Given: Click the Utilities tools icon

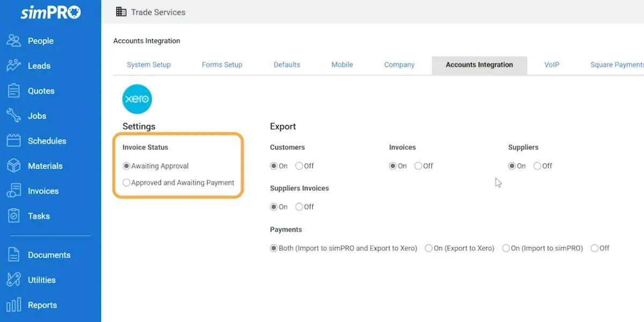Looking at the screenshot, I should click(x=13, y=280).
